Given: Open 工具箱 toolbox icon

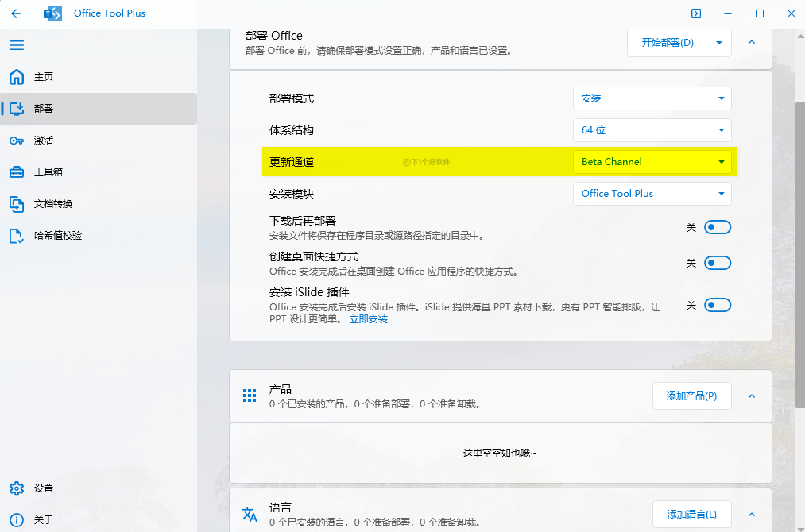Looking at the screenshot, I should pos(17,172).
